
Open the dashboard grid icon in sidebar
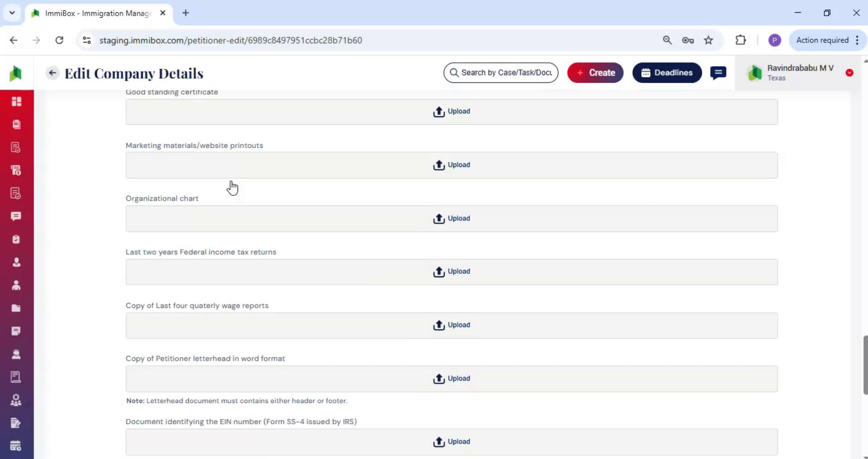coord(16,102)
